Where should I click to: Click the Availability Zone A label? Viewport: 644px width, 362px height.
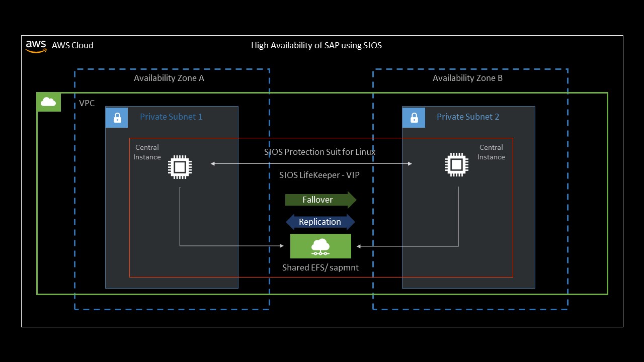tap(169, 78)
